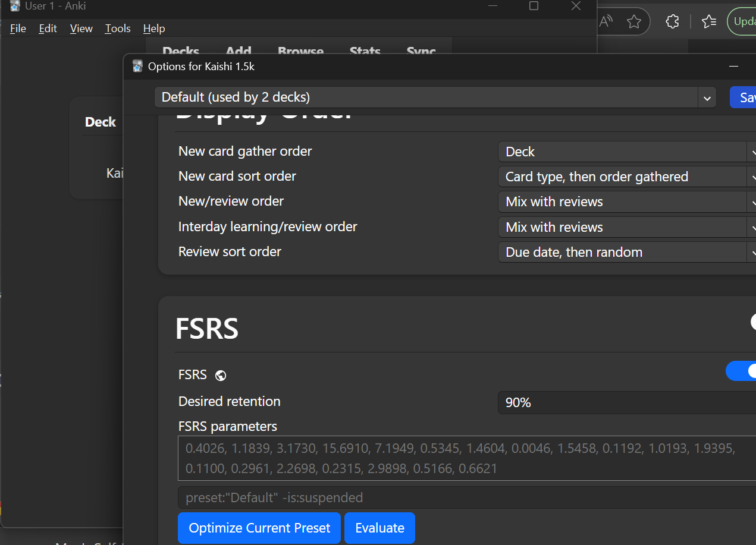This screenshot has width=756, height=545.
Task: Open New card gather order dropdown
Action: pyautogui.click(x=627, y=152)
